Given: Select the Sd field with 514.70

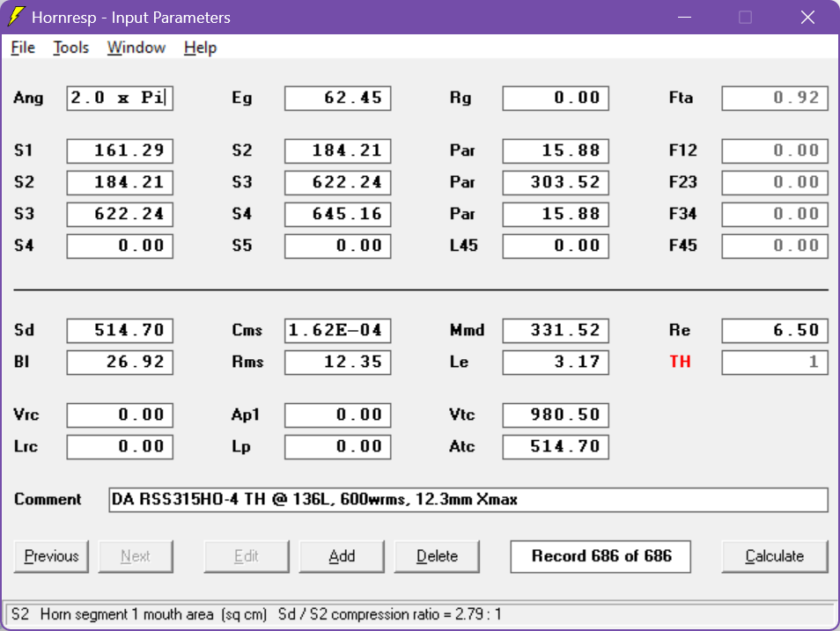Looking at the screenshot, I should tap(120, 331).
